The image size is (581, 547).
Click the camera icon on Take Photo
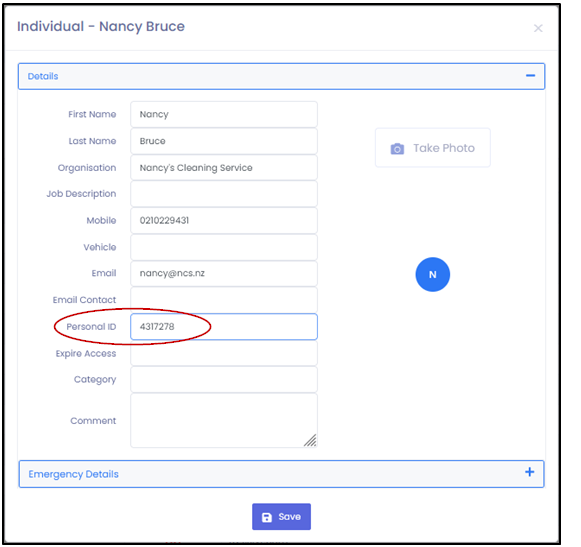397,149
